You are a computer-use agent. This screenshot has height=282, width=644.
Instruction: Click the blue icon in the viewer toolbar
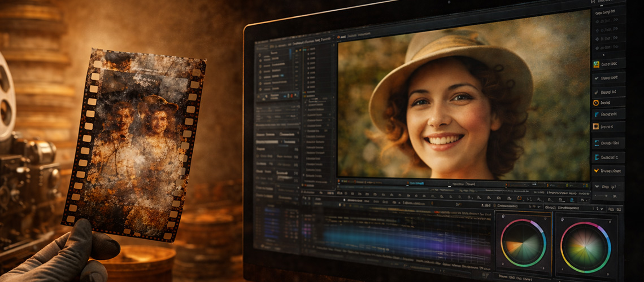[x=572, y=200]
